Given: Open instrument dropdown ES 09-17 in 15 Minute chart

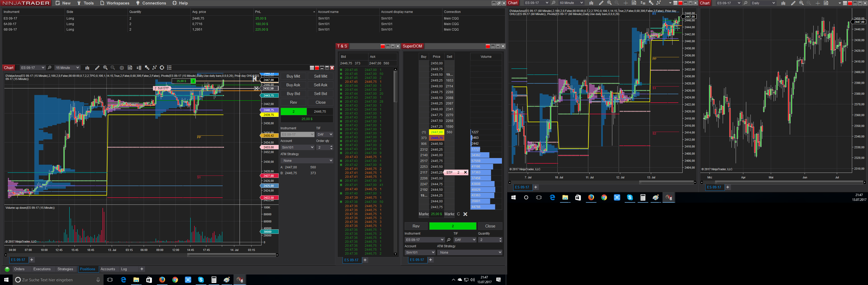Looking at the screenshot, I should pos(32,68).
